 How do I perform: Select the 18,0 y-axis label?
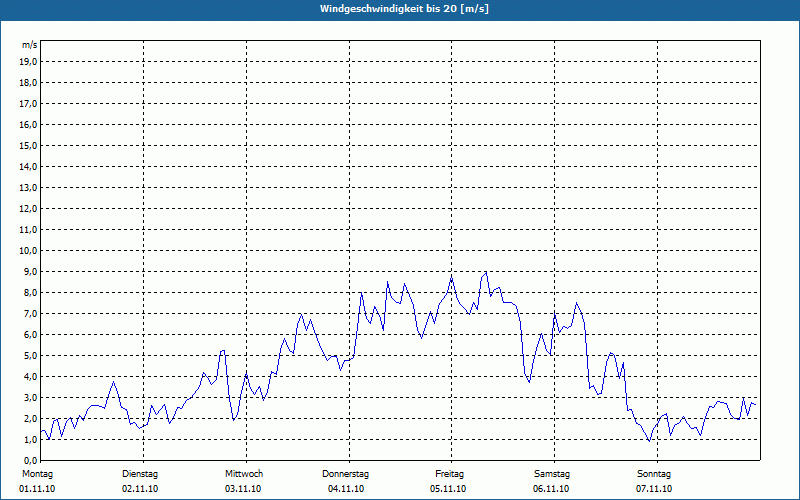[28, 83]
